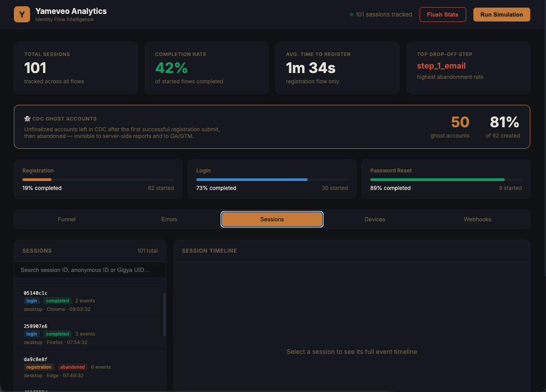Screen dimensions: 546x392
Task: Click the login tag on session 05140c1c
Action: [31, 301]
